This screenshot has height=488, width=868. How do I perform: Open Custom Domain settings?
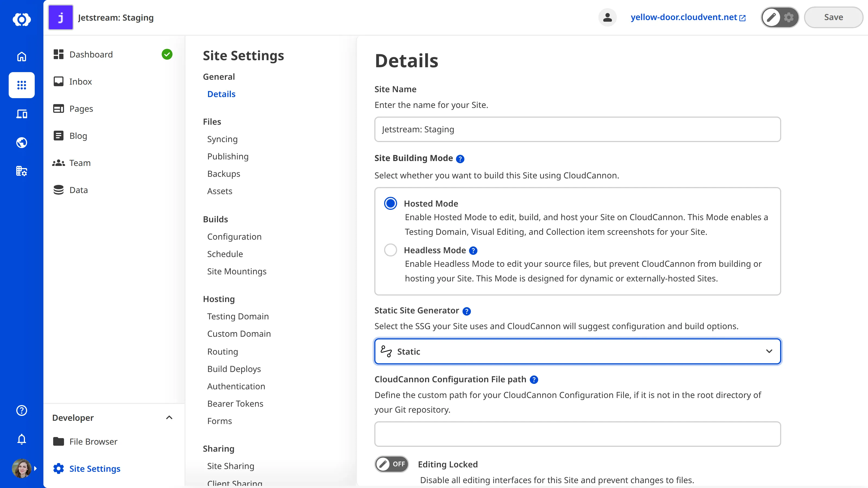(239, 334)
